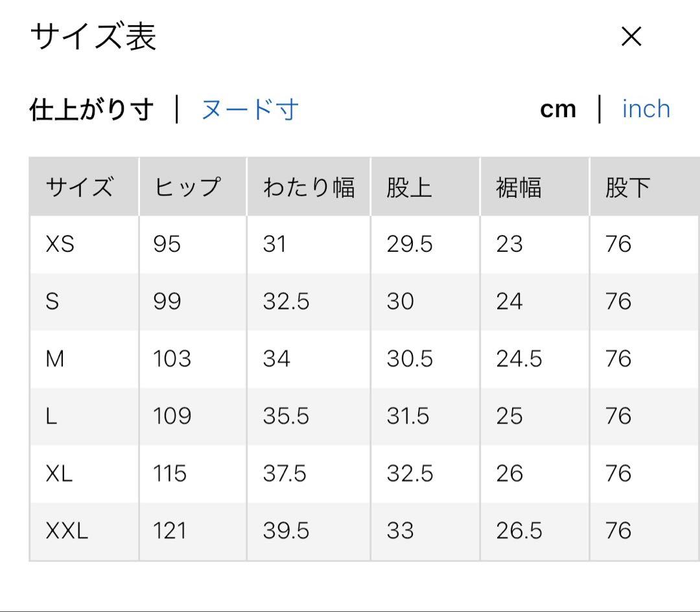Click the 裾幅 column header
Image resolution: width=700 pixels, height=612 pixels.
pos(519,188)
